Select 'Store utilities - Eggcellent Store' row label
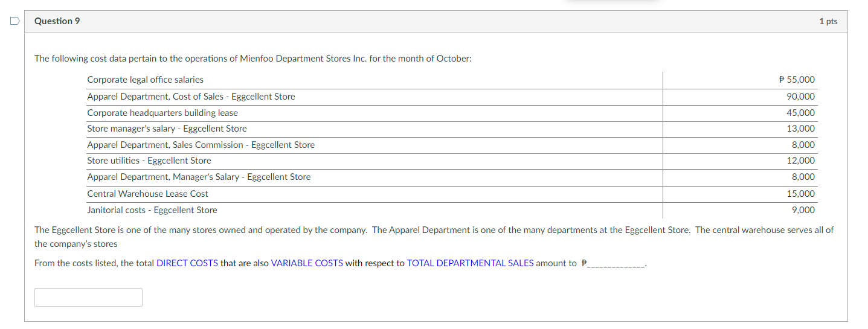 149,161
